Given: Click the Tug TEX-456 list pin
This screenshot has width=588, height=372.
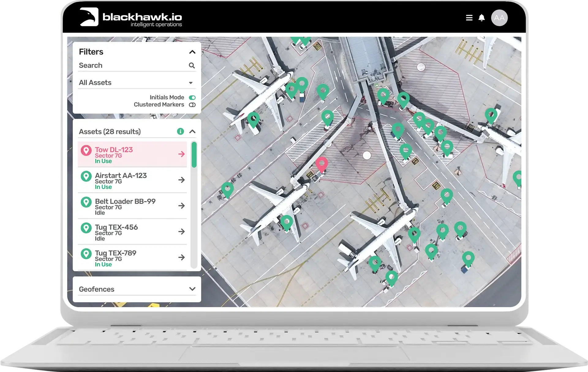Looking at the screenshot, I should (86, 228).
